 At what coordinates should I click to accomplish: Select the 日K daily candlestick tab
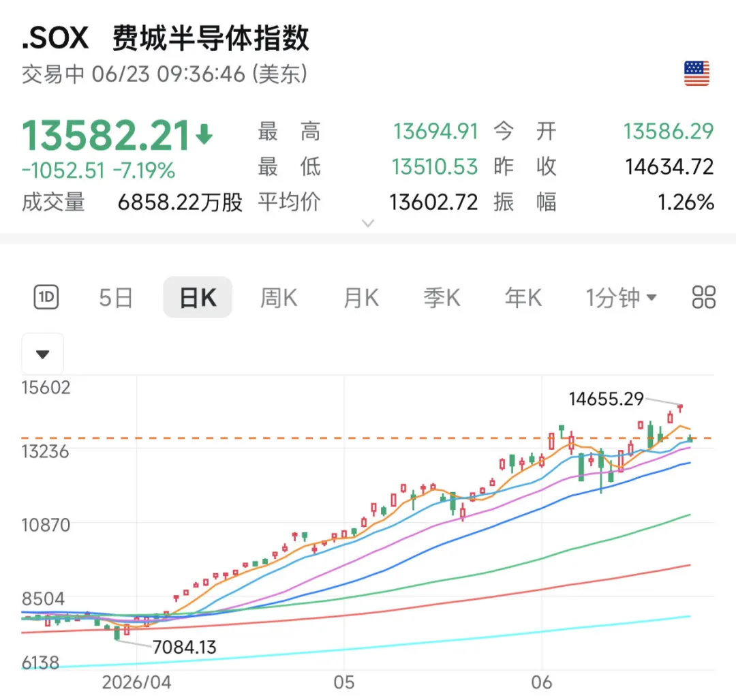[x=198, y=297]
